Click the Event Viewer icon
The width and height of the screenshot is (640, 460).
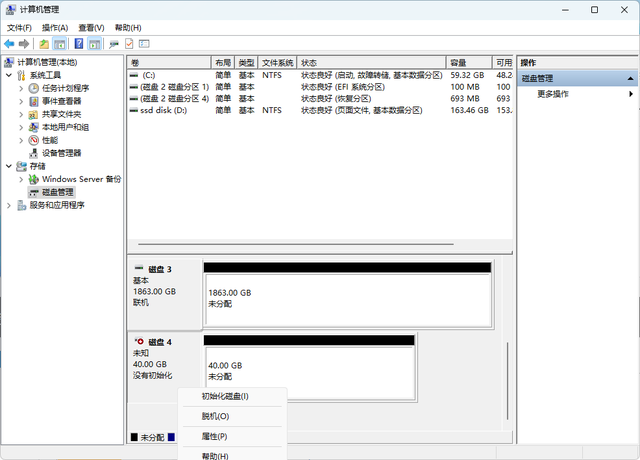point(33,101)
